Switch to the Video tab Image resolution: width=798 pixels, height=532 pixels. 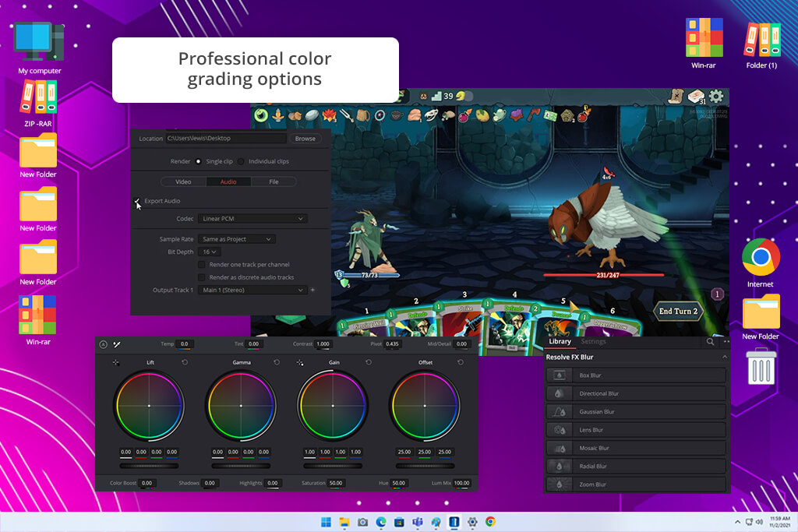click(183, 181)
